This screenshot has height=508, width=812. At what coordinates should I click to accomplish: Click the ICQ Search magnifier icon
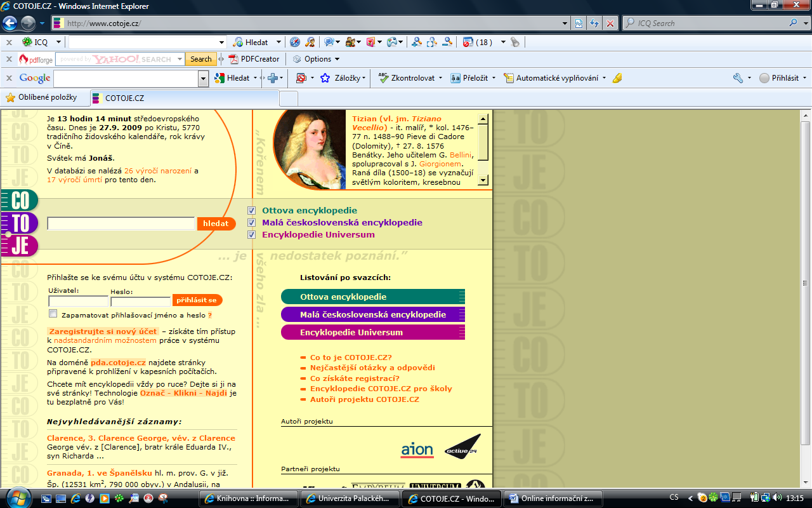point(794,23)
